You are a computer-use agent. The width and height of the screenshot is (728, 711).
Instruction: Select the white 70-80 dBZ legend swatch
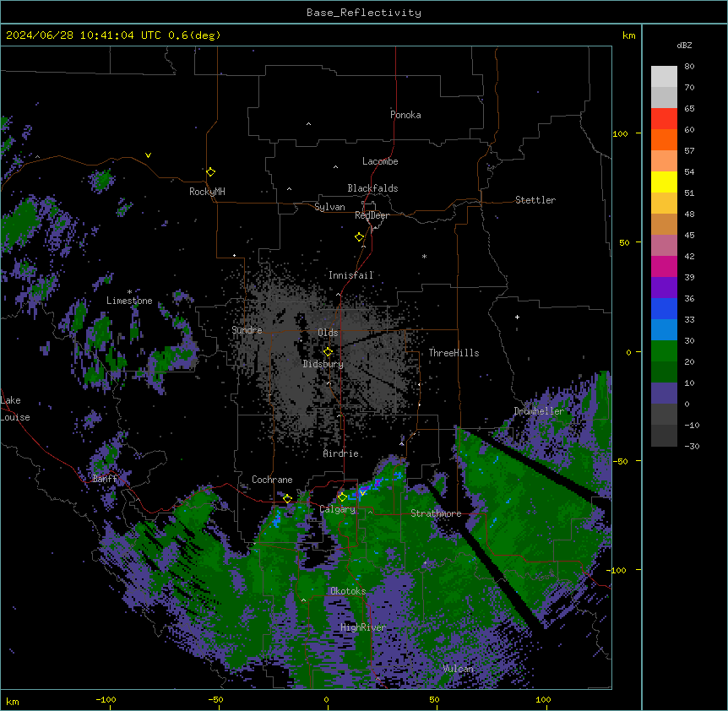tap(664, 77)
